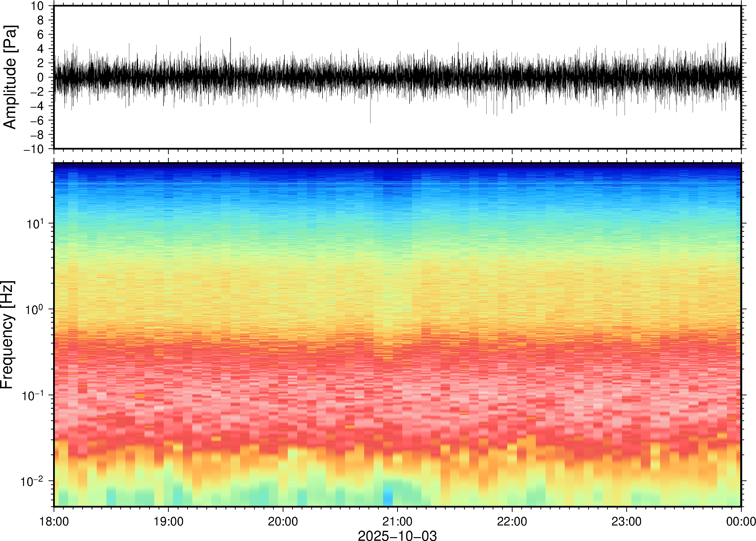Click the 10⁻² frequency tick label

coord(32,481)
